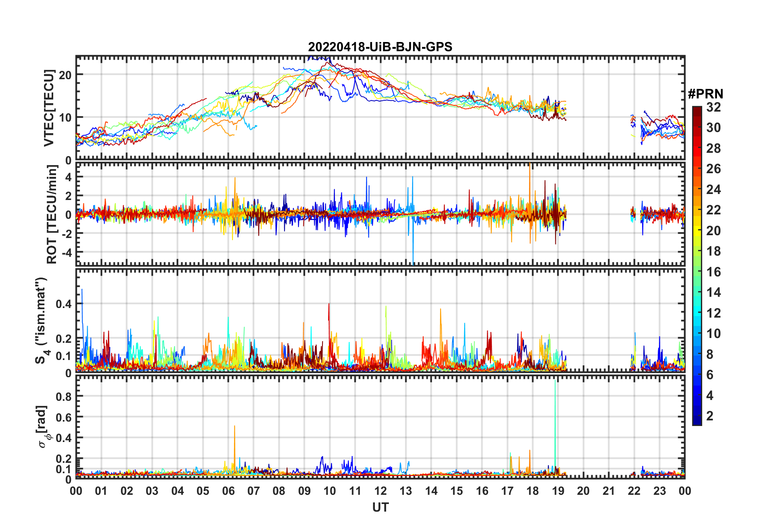Click inside the σφ plot panel
The image size is (761, 532).
pyautogui.click(x=380, y=426)
